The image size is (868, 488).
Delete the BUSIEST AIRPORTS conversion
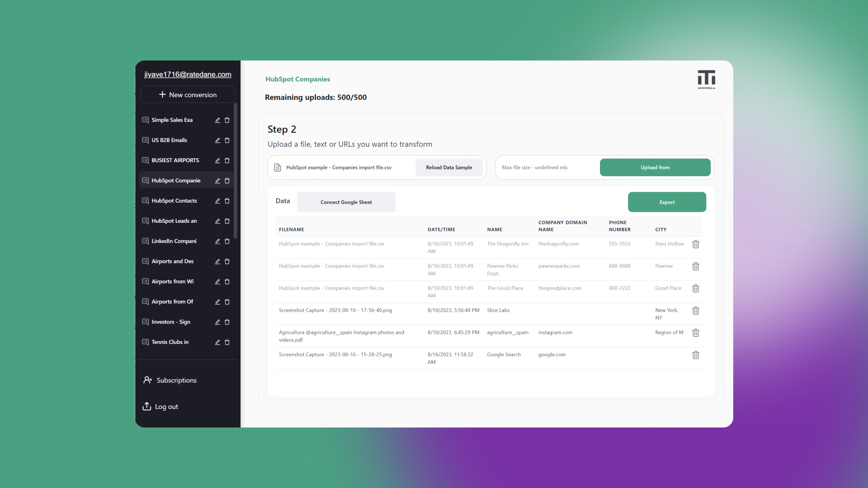click(x=227, y=160)
